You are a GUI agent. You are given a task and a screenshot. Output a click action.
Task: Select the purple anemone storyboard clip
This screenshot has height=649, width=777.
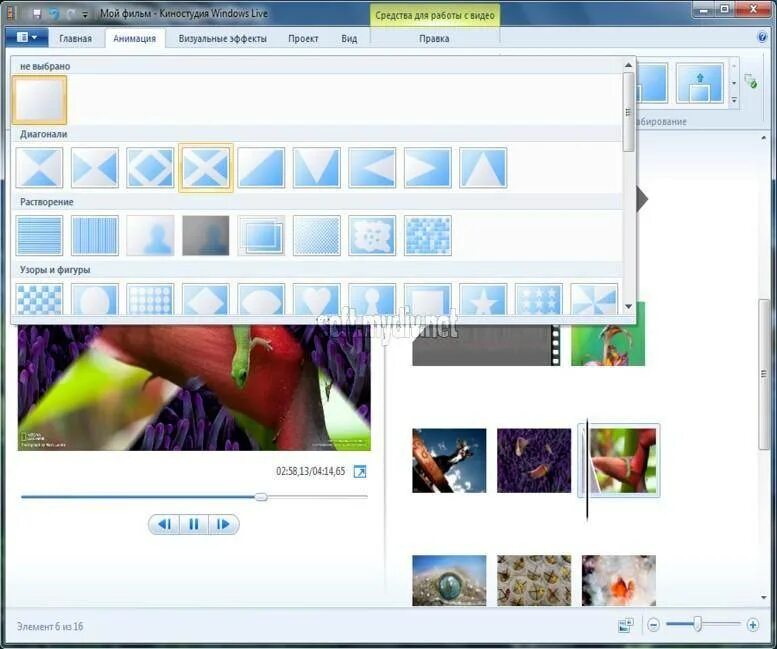click(534, 461)
